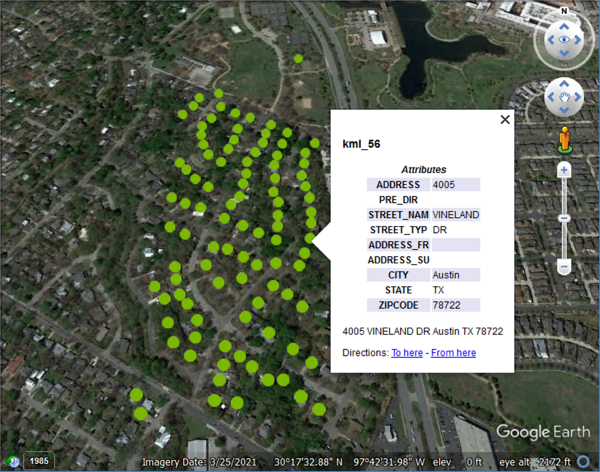The height and width of the screenshot is (472, 600).
Task: Click the 78722 zipcode value cell
Action: click(x=456, y=305)
